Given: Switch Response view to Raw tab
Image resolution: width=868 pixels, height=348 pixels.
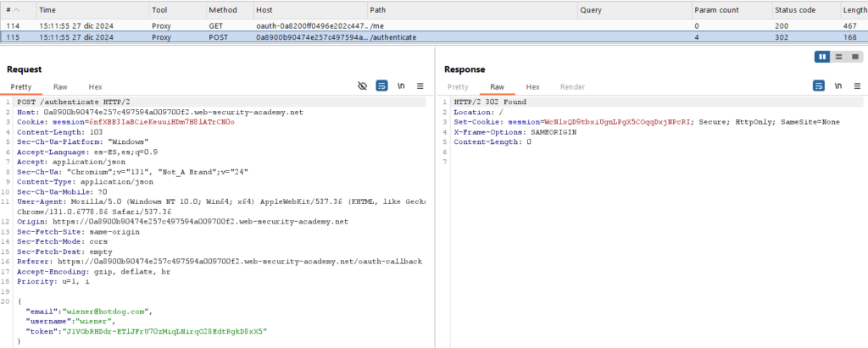Looking at the screenshot, I should (x=497, y=87).
